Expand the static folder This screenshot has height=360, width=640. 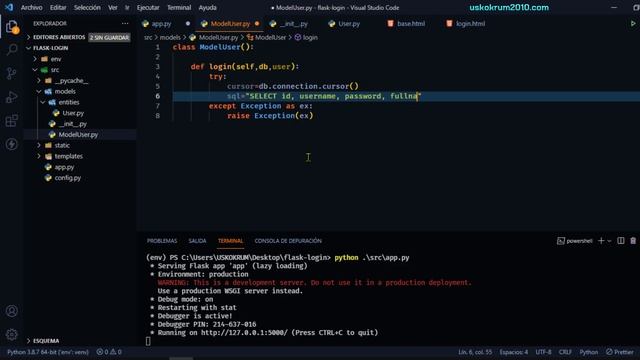coord(62,145)
